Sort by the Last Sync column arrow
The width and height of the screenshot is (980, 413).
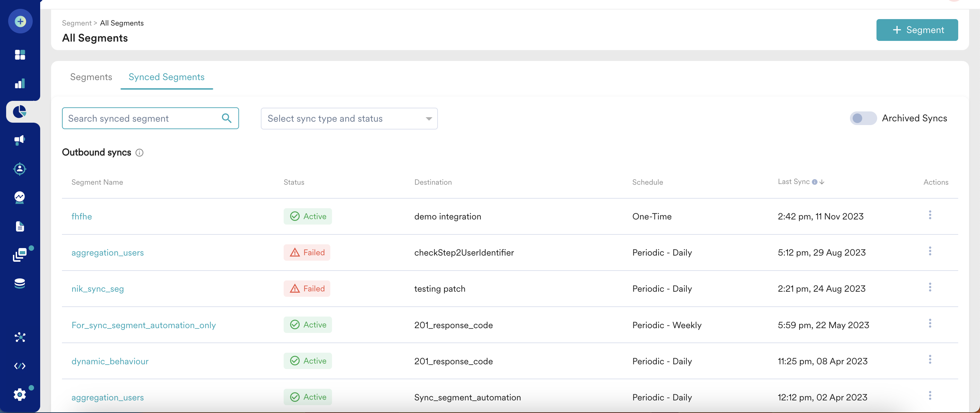click(822, 182)
